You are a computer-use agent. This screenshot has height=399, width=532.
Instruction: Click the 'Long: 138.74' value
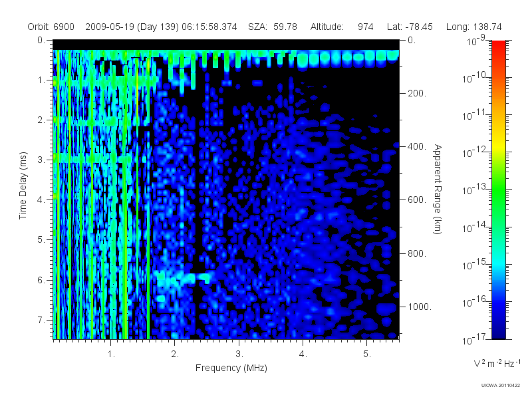point(473,27)
